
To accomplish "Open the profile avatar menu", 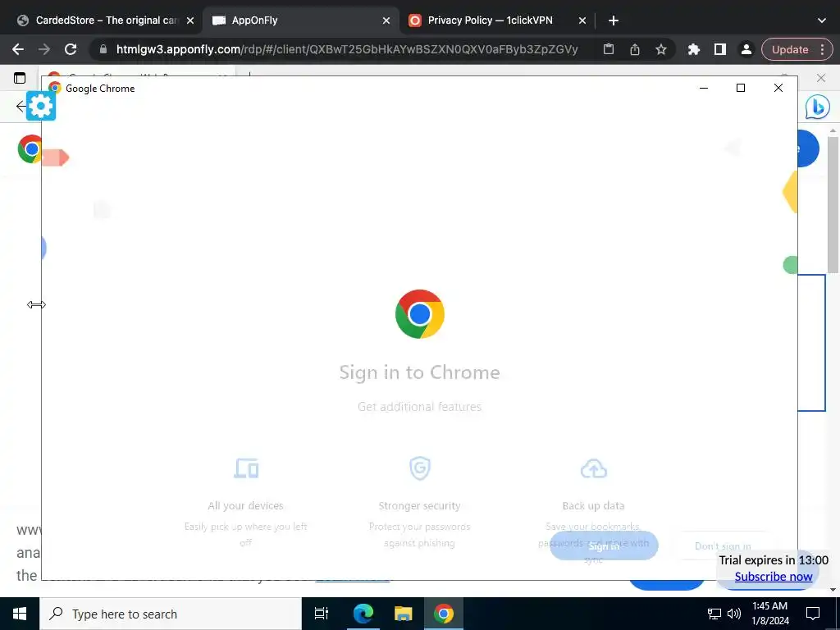I will point(746,49).
